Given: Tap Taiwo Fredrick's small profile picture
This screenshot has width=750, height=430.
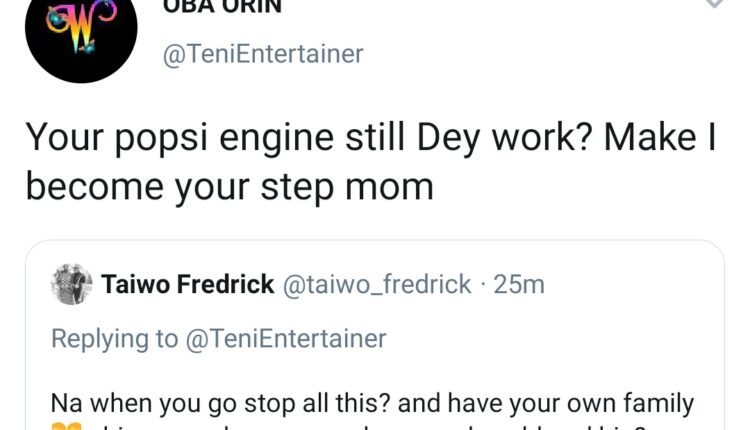Looking at the screenshot, I should 72,284.
